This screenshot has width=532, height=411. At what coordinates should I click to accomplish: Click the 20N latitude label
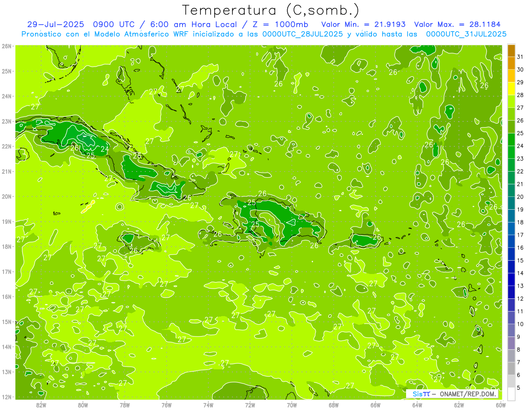point(7,196)
